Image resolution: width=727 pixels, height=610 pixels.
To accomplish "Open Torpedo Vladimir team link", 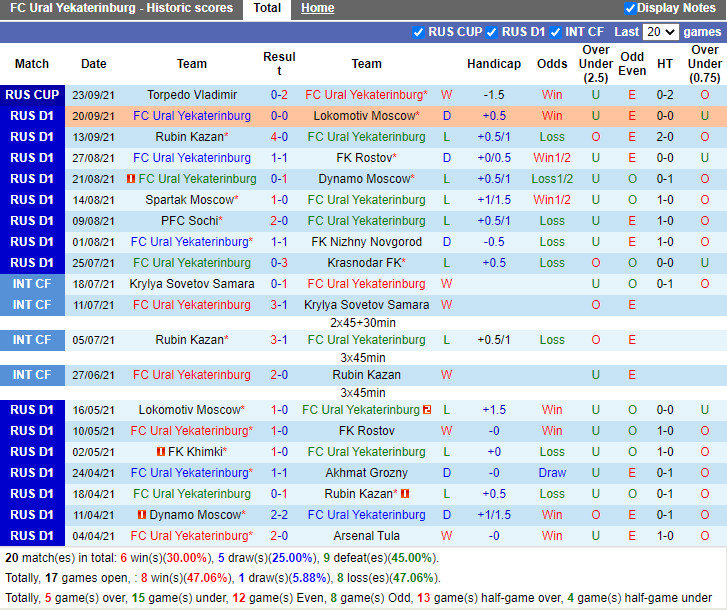I will pos(192,95).
